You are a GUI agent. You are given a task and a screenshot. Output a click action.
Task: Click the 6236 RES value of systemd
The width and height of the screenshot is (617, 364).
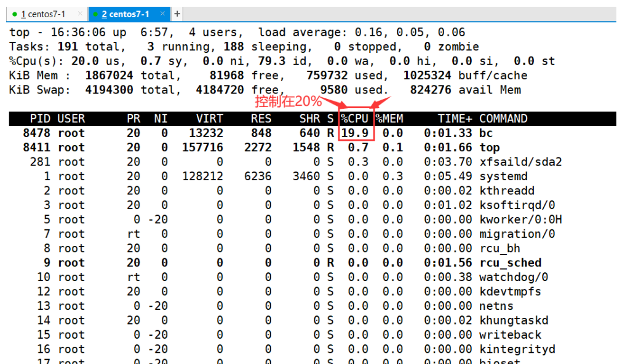click(258, 176)
